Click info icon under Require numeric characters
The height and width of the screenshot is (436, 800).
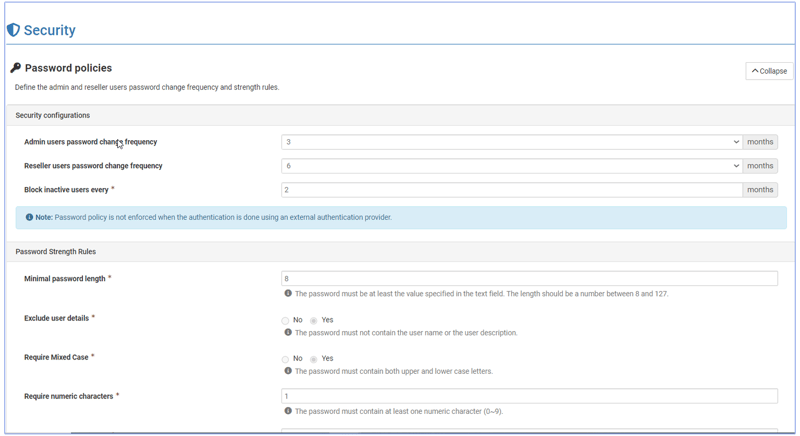[288, 411]
